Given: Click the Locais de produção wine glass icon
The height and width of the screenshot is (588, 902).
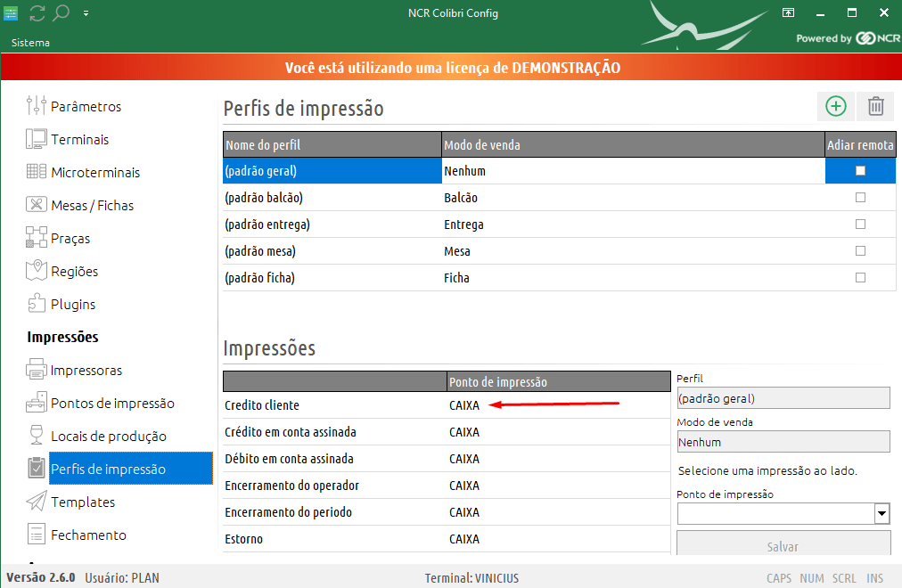Looking at the screenshot, I should [36, 436].
